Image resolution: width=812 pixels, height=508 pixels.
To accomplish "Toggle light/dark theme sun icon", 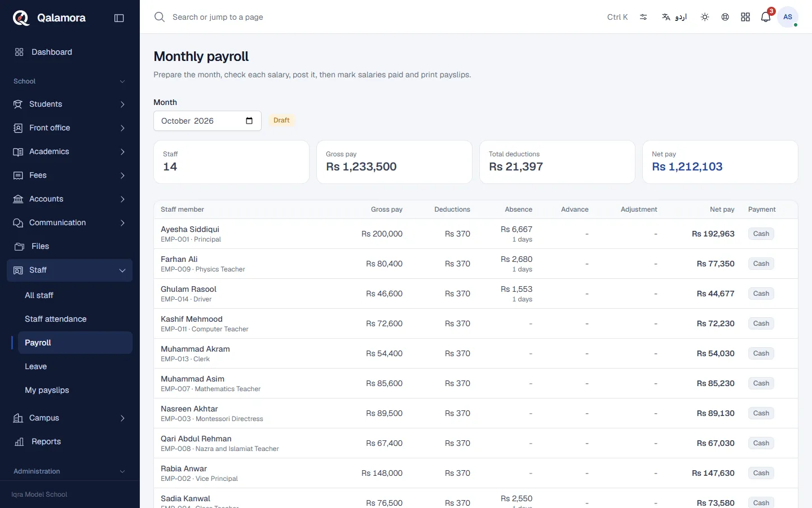I will pos(705,17).
